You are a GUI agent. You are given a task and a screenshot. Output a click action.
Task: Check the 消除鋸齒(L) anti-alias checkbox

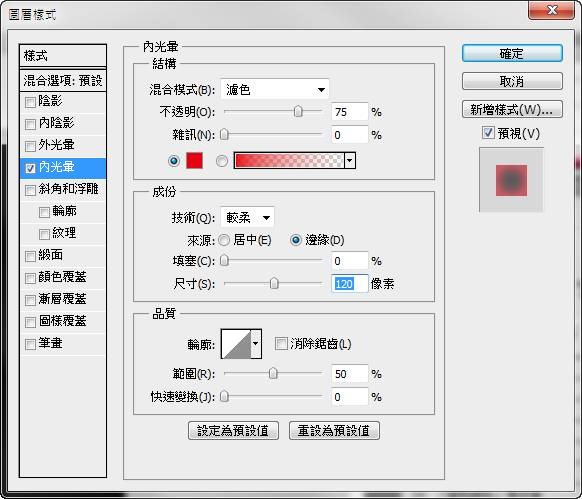[x=281, y=343]
